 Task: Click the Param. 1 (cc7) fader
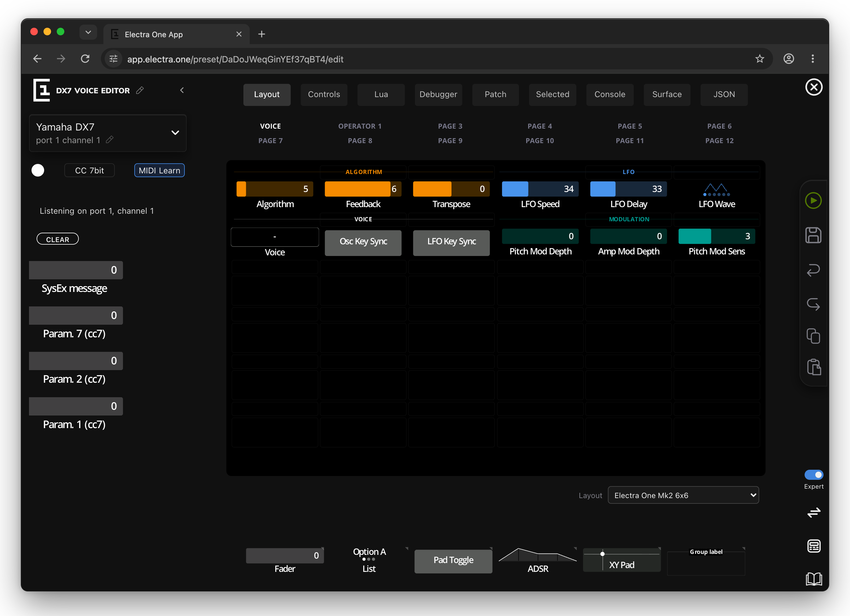76,406
